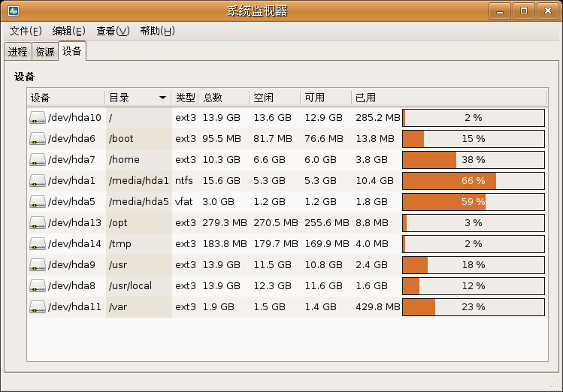Select the /media/hda1 directory cell
Viewport: 563px width, 392px height.
click(x=138, y=181)
